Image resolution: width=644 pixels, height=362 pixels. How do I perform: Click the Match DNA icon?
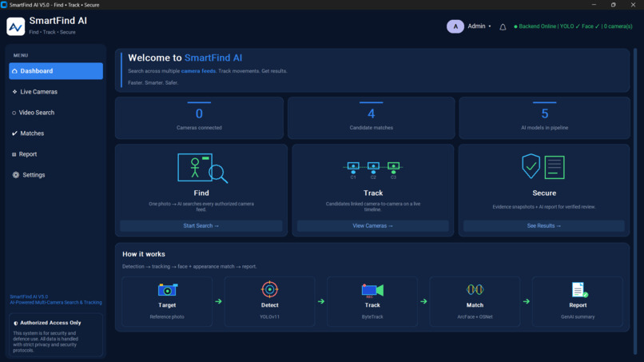click(x=475, y=290)
